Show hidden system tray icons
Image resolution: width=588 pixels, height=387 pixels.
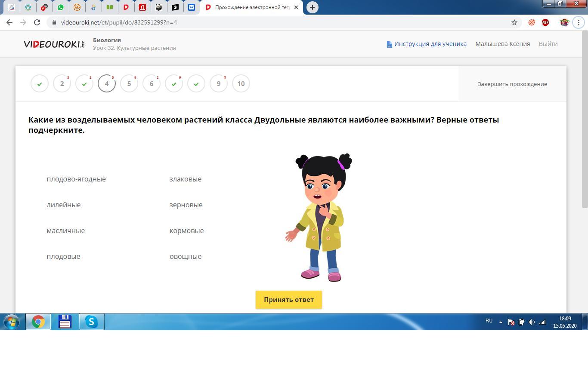(501, 322)
